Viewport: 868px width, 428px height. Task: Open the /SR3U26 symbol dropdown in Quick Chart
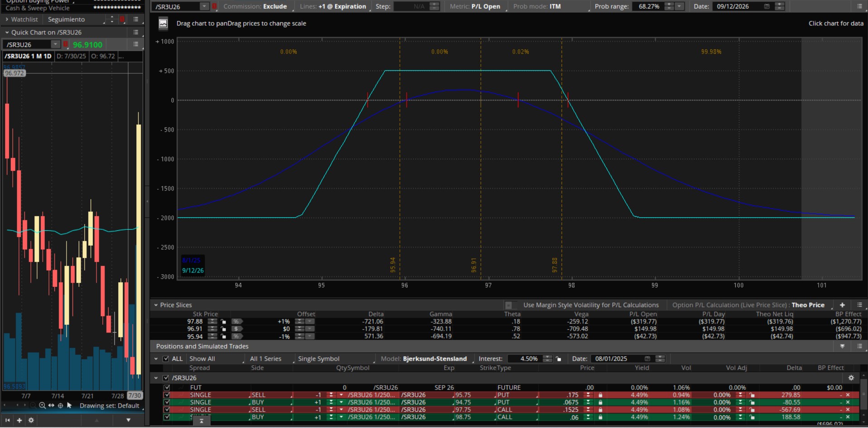point(55,44)
